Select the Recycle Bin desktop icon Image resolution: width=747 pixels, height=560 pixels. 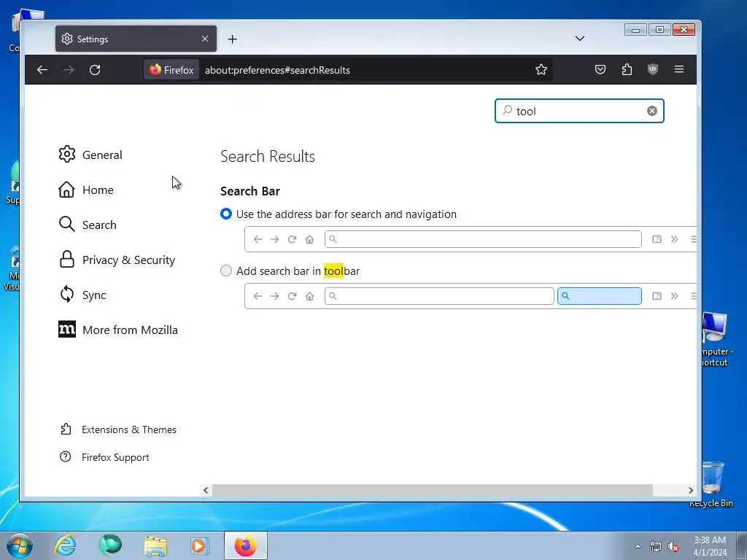pyautogui.click(x=711, y=484)
